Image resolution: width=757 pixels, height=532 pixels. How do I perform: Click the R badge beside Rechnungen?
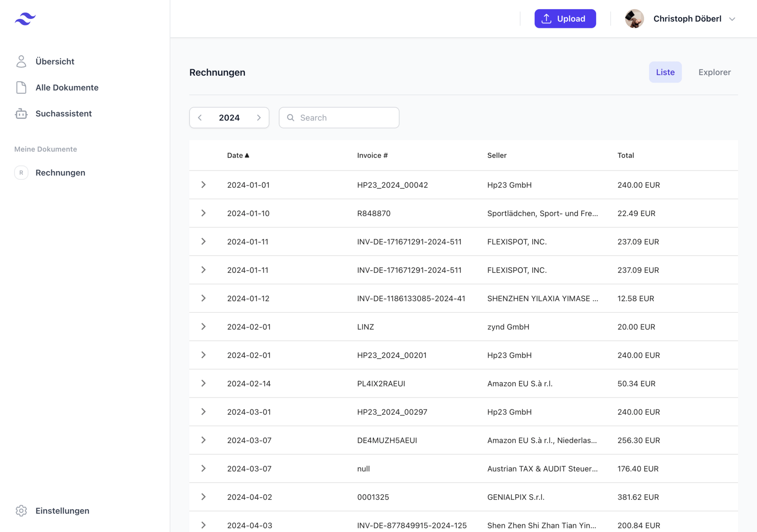click(x=21, y=173)
